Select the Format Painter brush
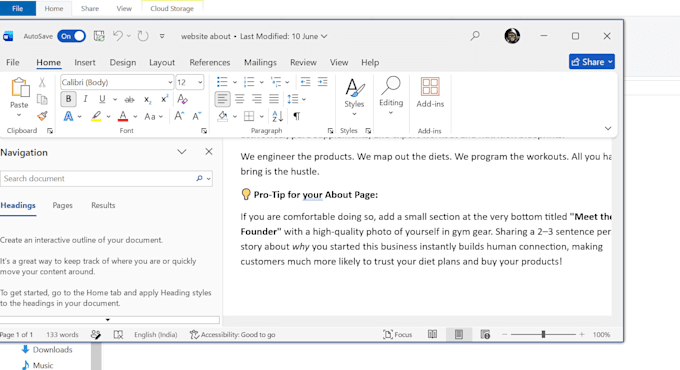 click(x=42, y=116)
